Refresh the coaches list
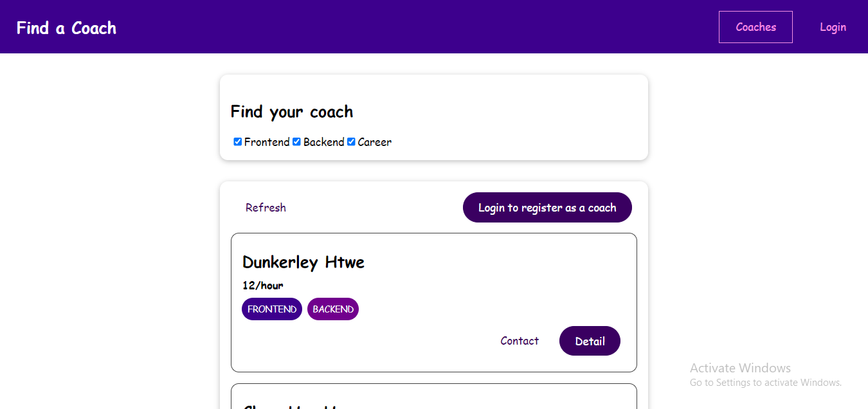 266,208
